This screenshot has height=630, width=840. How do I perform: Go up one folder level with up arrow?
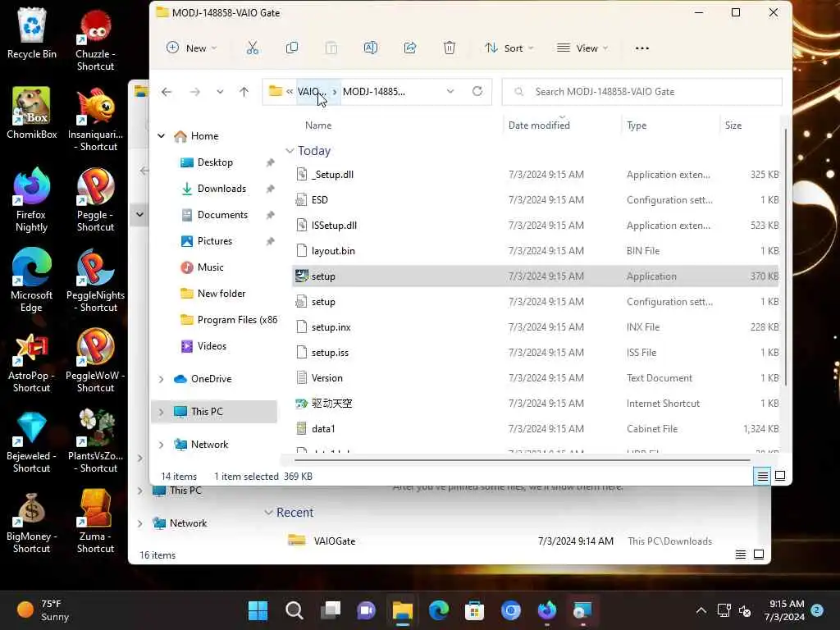click(244, 92)
